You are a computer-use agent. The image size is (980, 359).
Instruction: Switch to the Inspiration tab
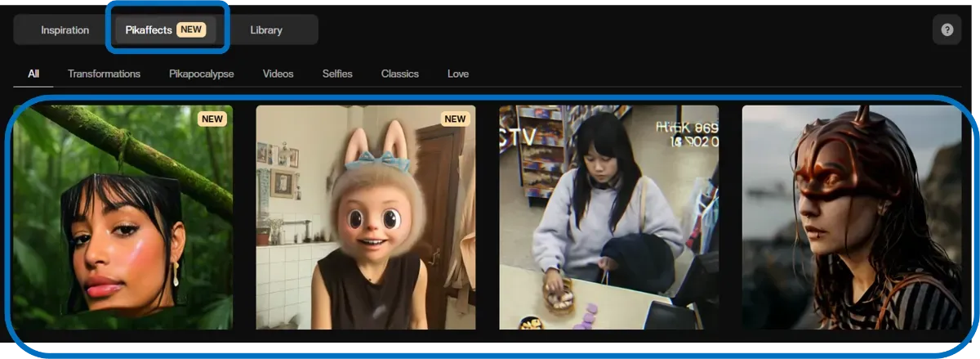[x=65, y=30]
